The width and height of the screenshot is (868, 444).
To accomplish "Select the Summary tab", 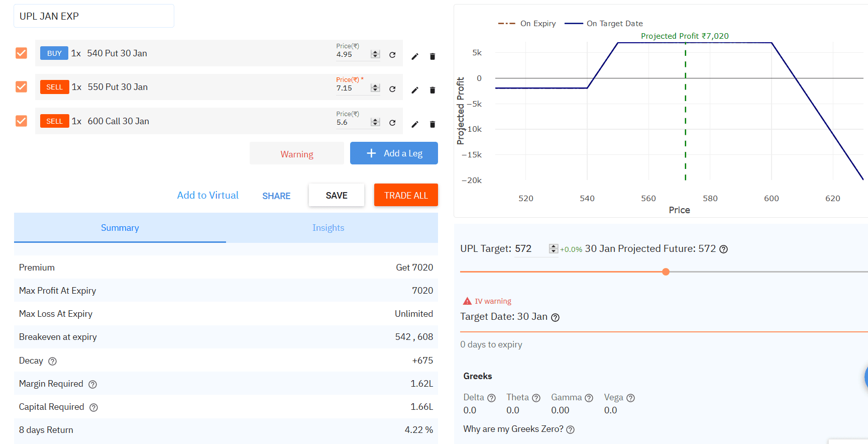I will tap(120, 228).
